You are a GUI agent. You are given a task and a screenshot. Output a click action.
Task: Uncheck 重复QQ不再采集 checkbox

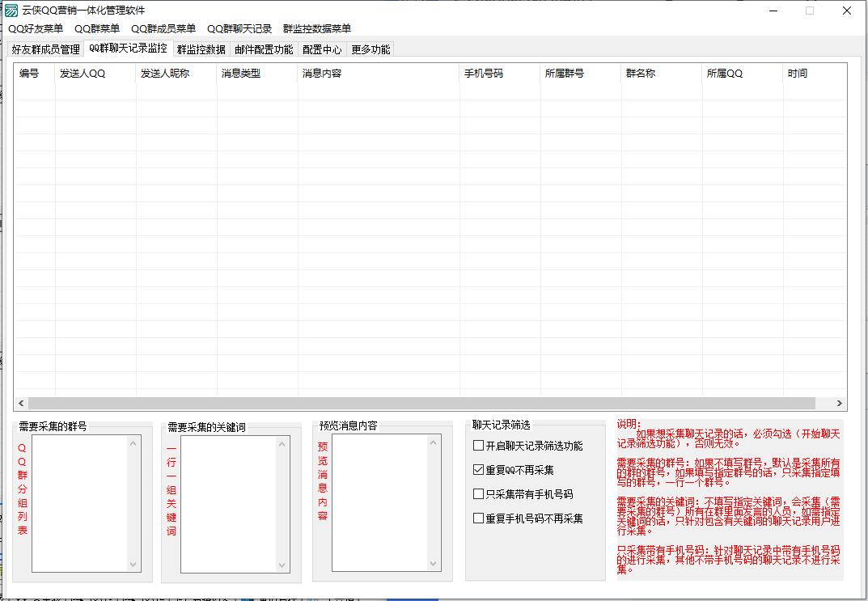514,470
